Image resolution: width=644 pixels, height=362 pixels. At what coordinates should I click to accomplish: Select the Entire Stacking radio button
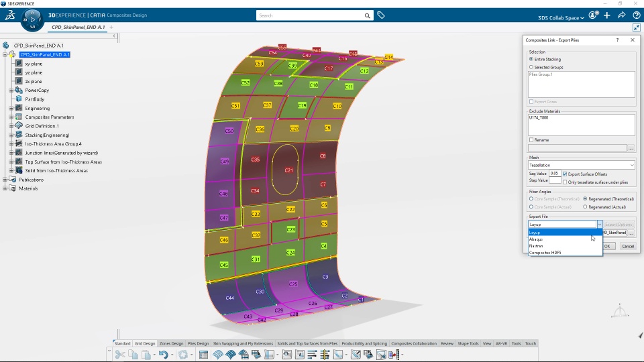click(531, 59)
